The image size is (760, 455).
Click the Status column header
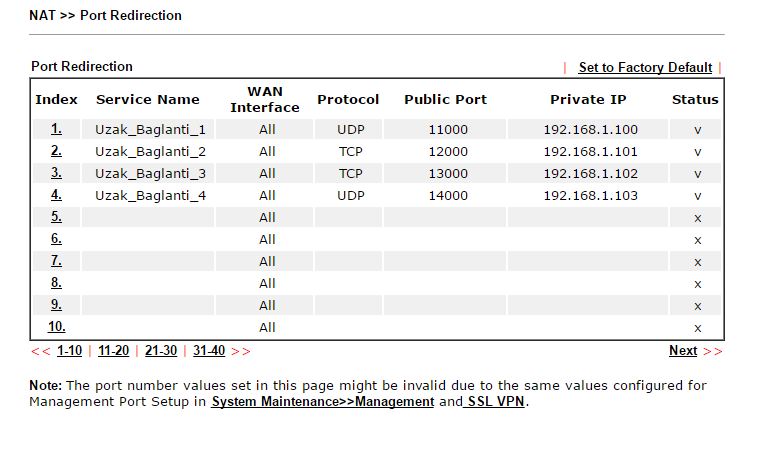[695, 100]
